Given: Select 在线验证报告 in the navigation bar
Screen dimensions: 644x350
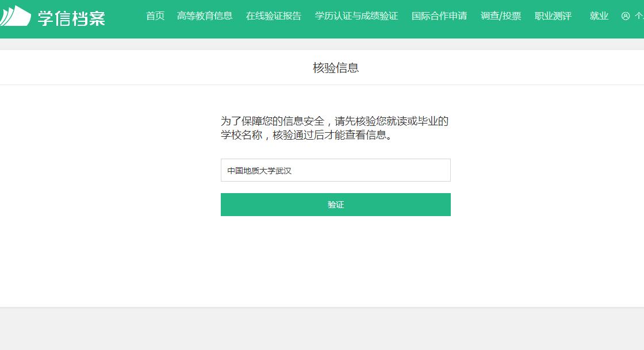Looking at the screenshot, I should point(274,16).
